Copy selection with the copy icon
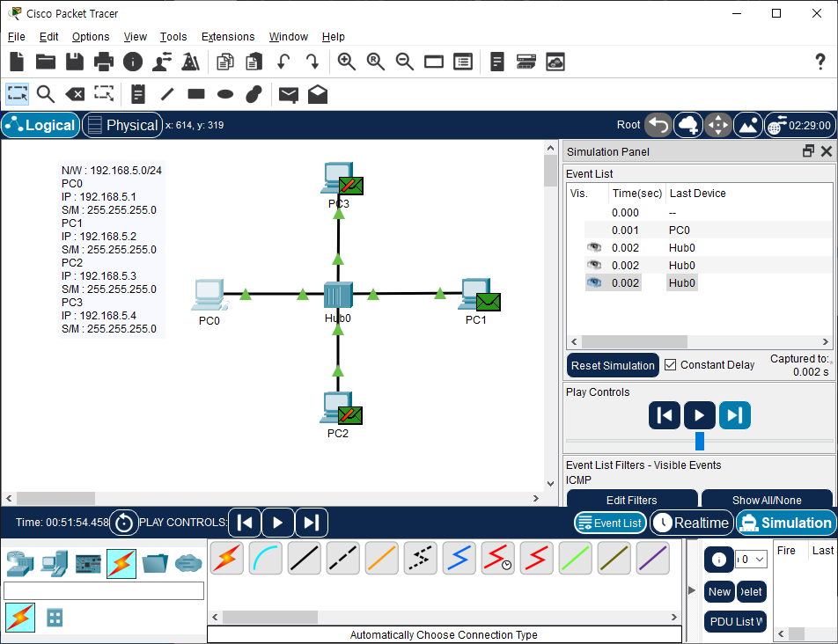Screen dimensions: 838x644 tap(225, 62)
